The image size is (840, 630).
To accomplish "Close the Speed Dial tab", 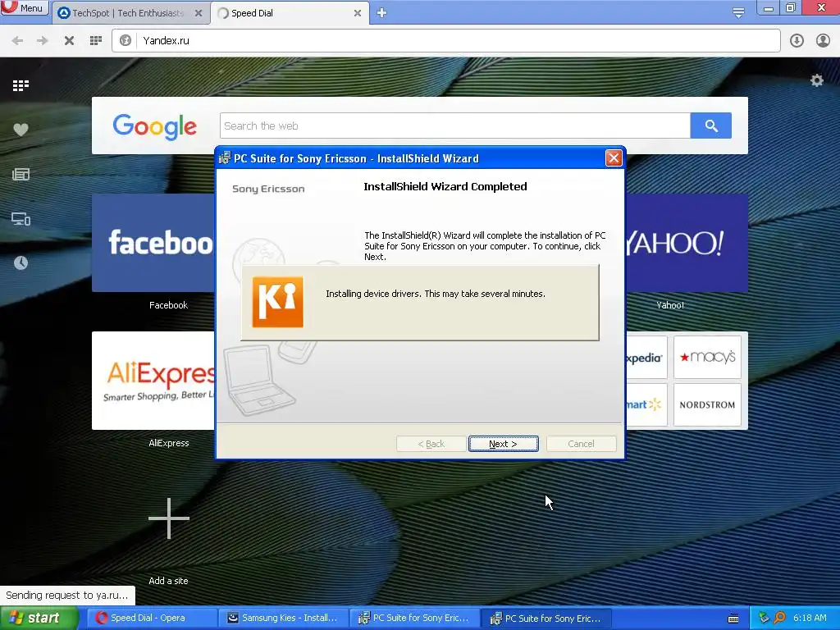I will coord(358,13).
